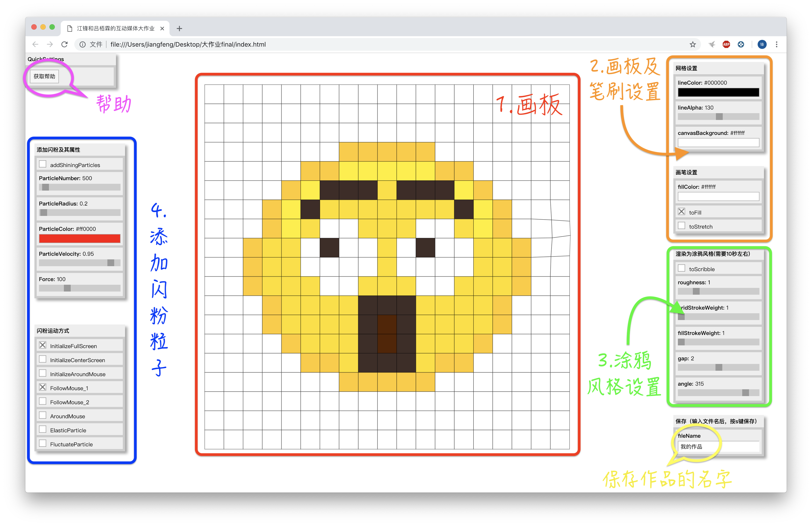
Task: Click the browser back arrow
Action: click(x=35, y=44)
